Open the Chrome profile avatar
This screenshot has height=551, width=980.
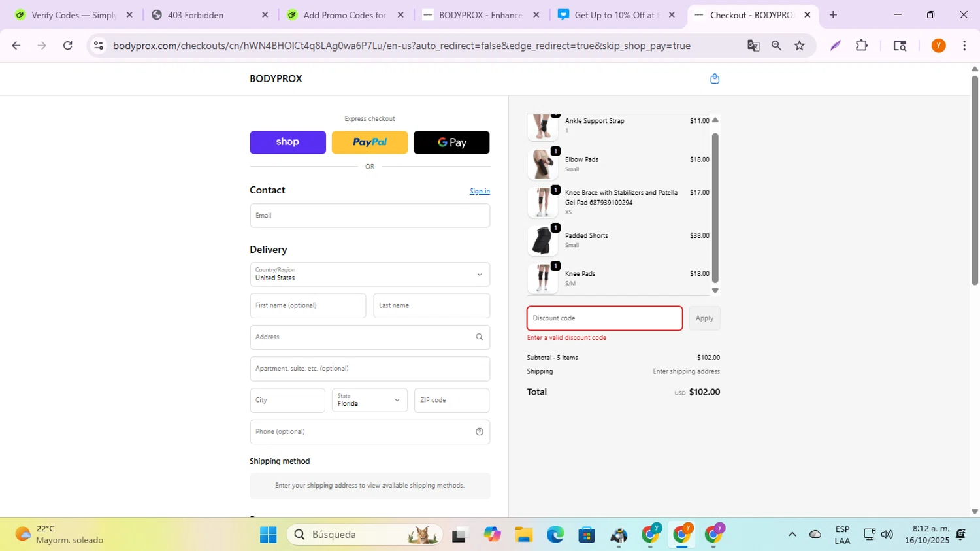point(939,46)
